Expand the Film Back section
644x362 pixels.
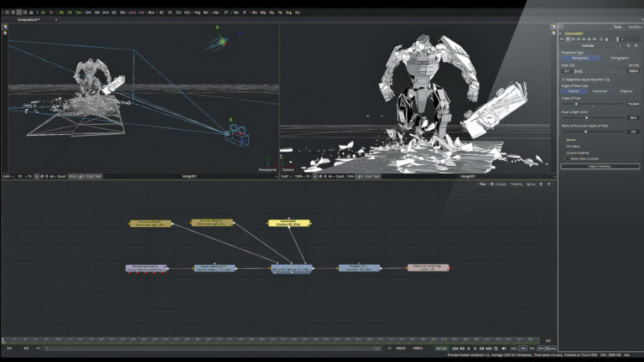click(x=563, y=147)
